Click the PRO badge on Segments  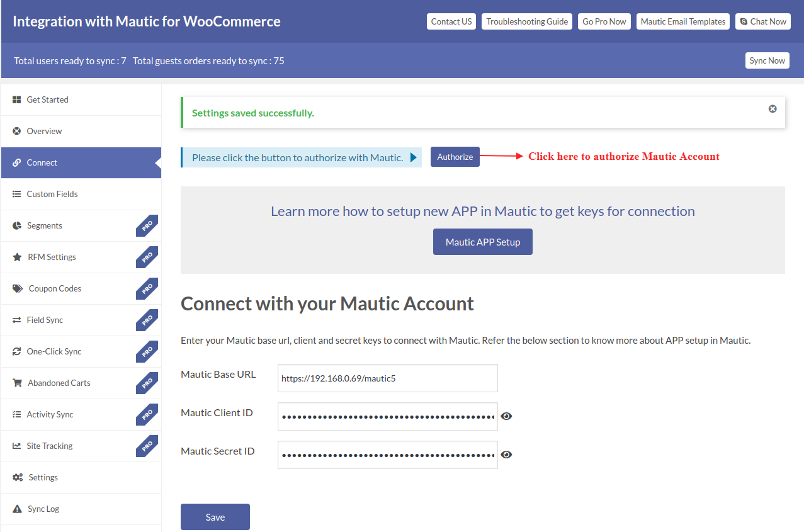(x=147, y=225)
